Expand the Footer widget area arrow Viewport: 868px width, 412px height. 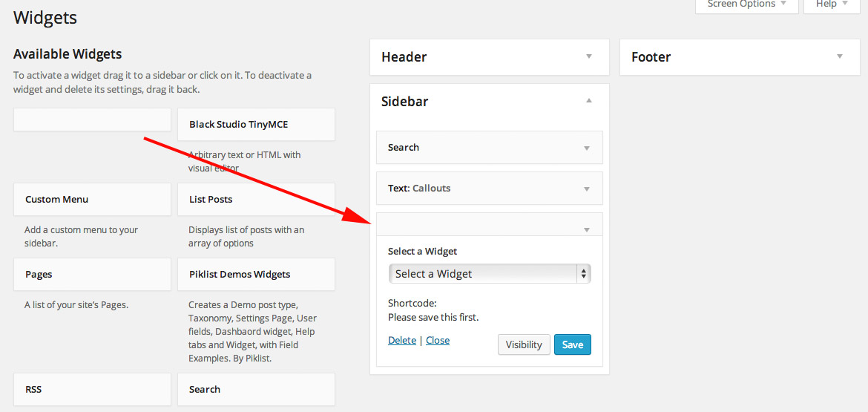pyautogui.click(x=839, y=56)
